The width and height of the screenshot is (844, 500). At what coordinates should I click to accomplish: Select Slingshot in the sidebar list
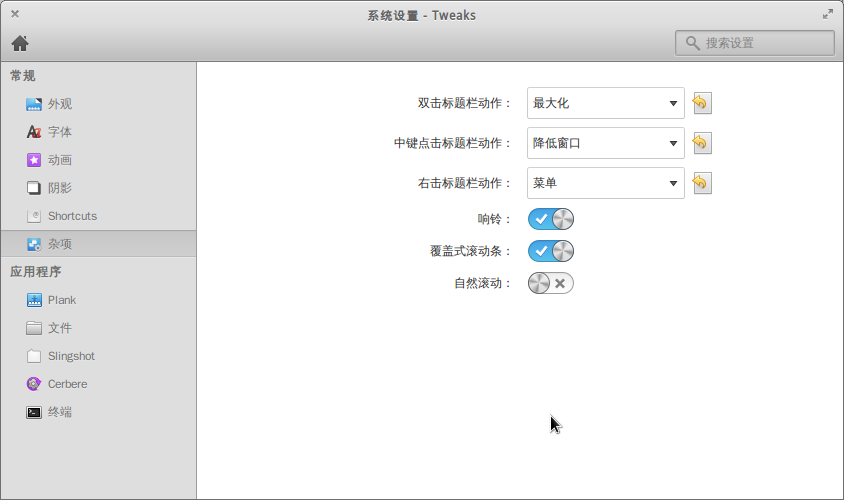pyautogui.click(x=71, y=356)
